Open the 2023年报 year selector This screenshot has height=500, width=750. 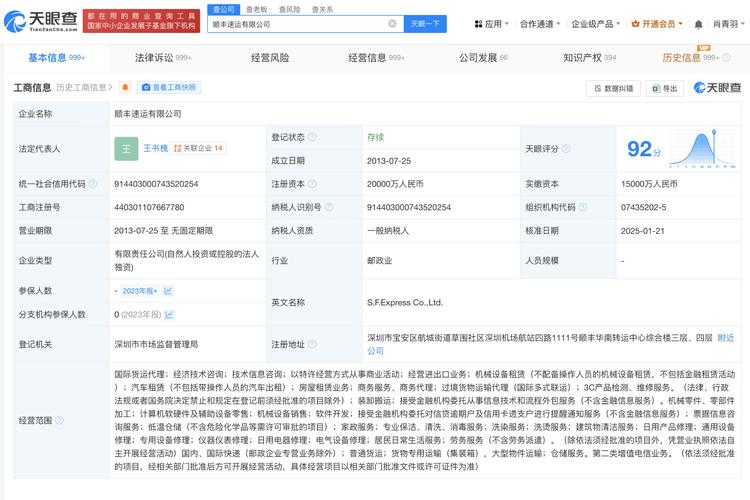[139, 291]
